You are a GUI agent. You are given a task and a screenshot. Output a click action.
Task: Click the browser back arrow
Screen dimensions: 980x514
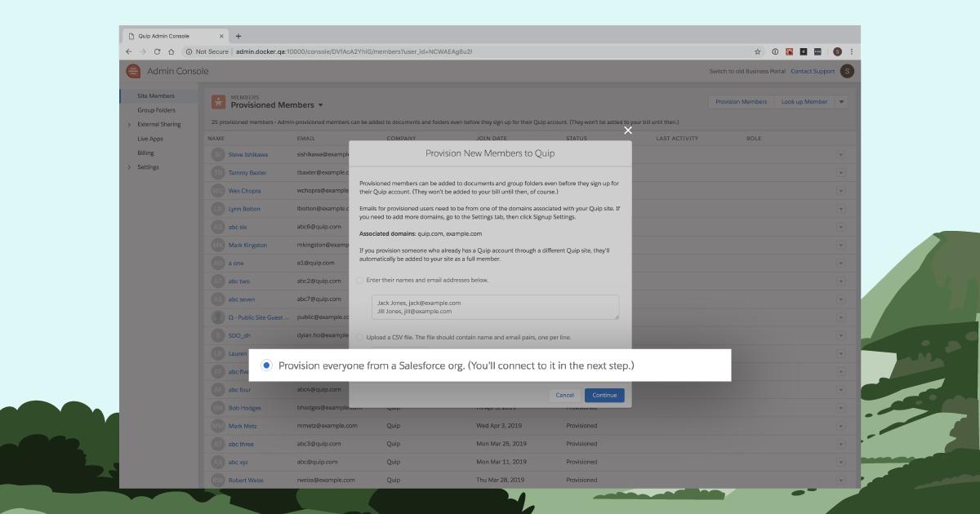(x=129, y=51)
